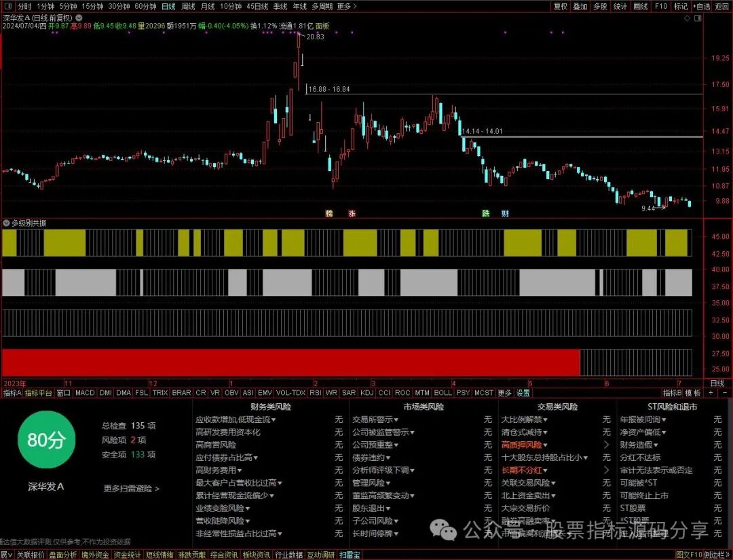Expand the 交易所警示 risk item
The image size is (733, 560).
pos(375,419)
